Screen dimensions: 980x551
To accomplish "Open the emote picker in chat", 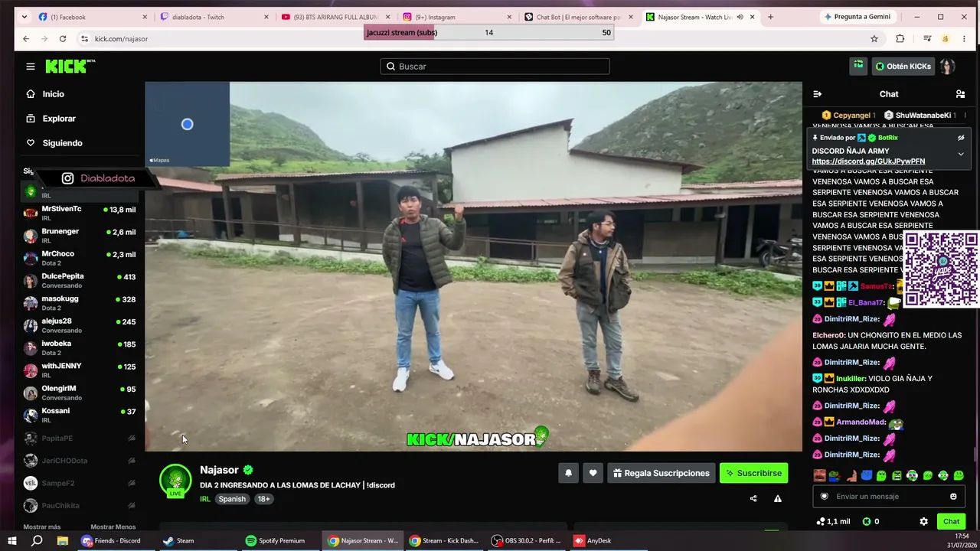I will 953,497.
